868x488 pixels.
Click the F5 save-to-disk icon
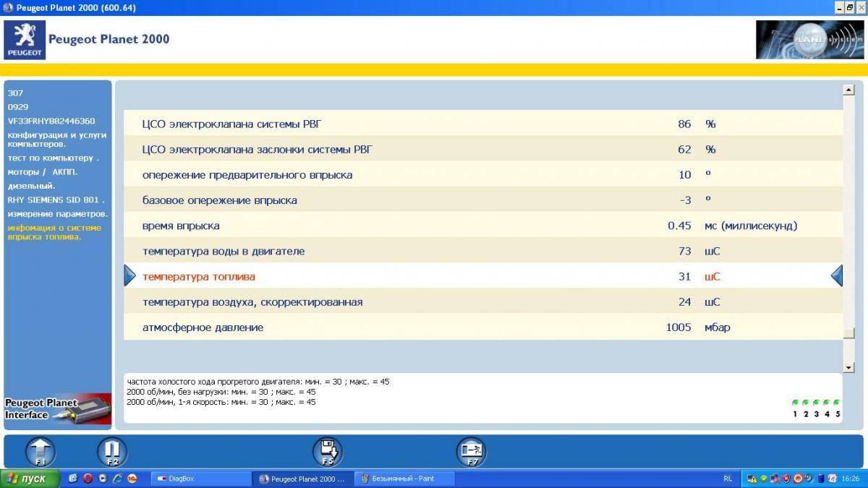point(327,453)
